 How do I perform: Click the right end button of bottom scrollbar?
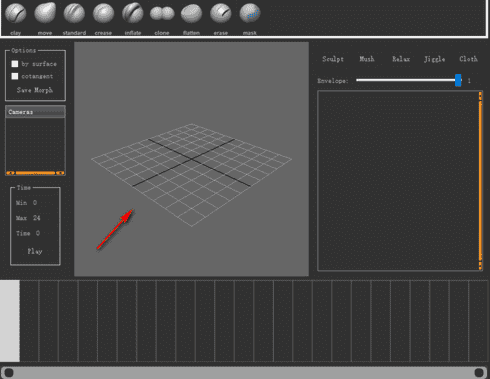479,372
